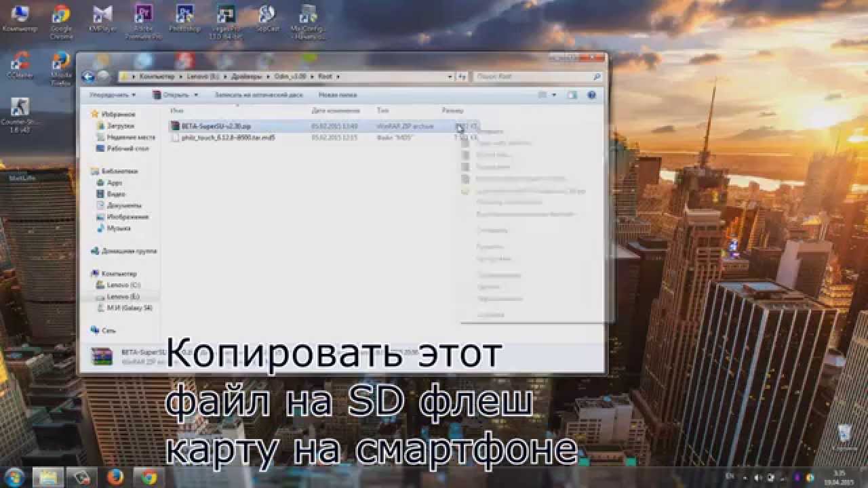Click Записать на оптический диск button
This screenshot has width=868, height=488.
pyautogui.click(x=258, y=96)
